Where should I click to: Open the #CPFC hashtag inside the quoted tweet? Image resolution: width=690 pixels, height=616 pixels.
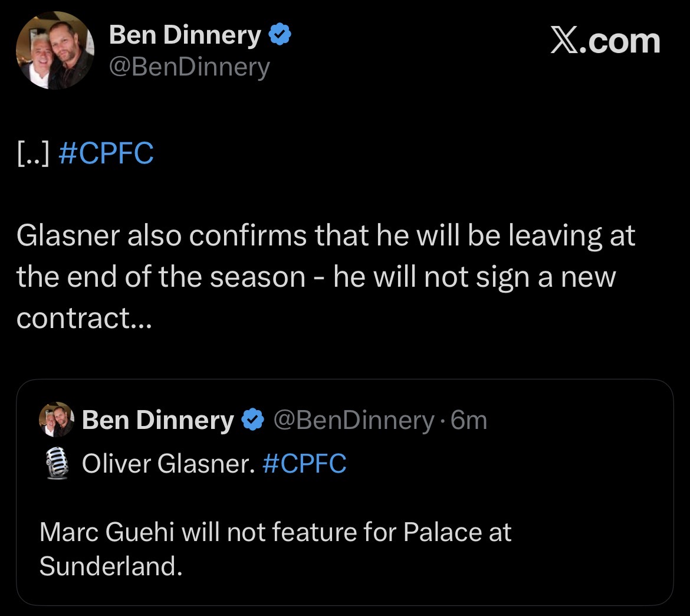tap(304, 464)
